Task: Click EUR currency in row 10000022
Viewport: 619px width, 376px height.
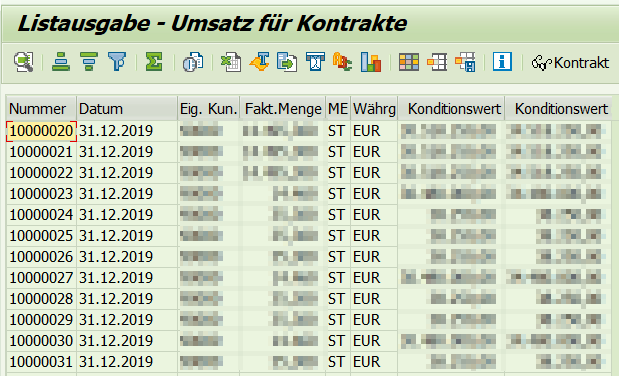Action: pos(374,173)
